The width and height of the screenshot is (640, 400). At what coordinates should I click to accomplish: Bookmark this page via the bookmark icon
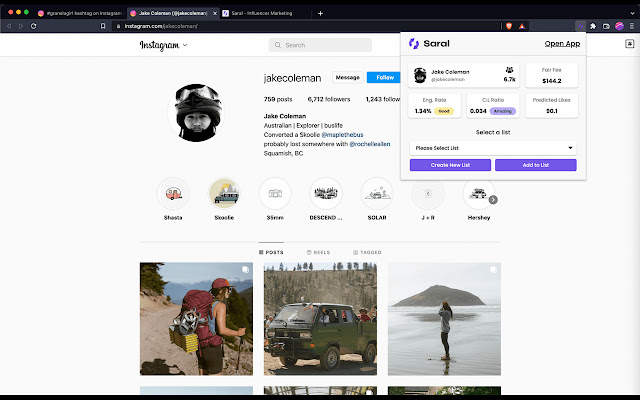coord(103,26)
